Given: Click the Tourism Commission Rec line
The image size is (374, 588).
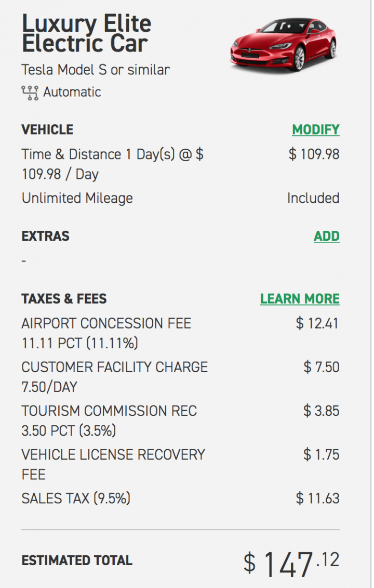Looking at the screenshot, I should (x=109, y=421).
